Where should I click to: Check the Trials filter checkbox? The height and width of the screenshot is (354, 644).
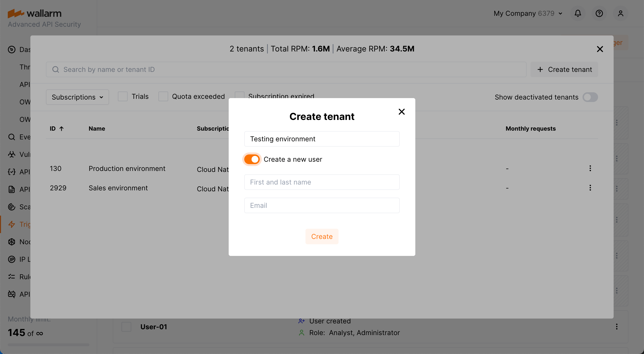(123, 96)
